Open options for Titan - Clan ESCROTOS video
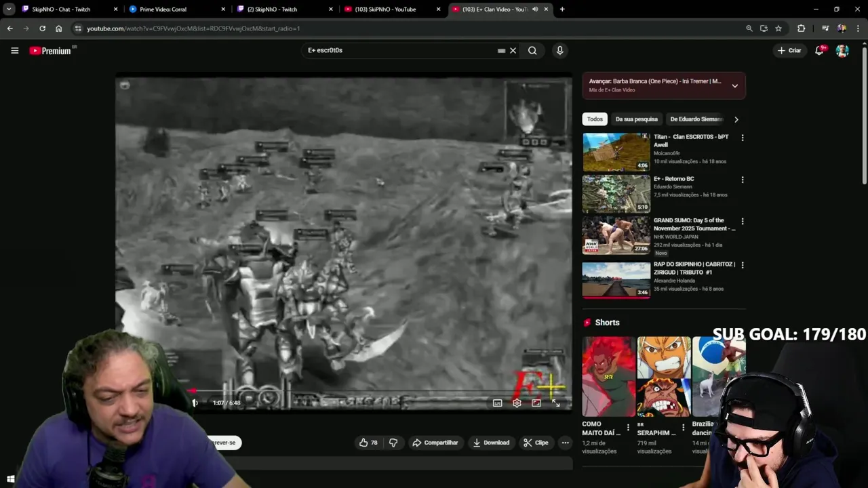 coord(742,138)
